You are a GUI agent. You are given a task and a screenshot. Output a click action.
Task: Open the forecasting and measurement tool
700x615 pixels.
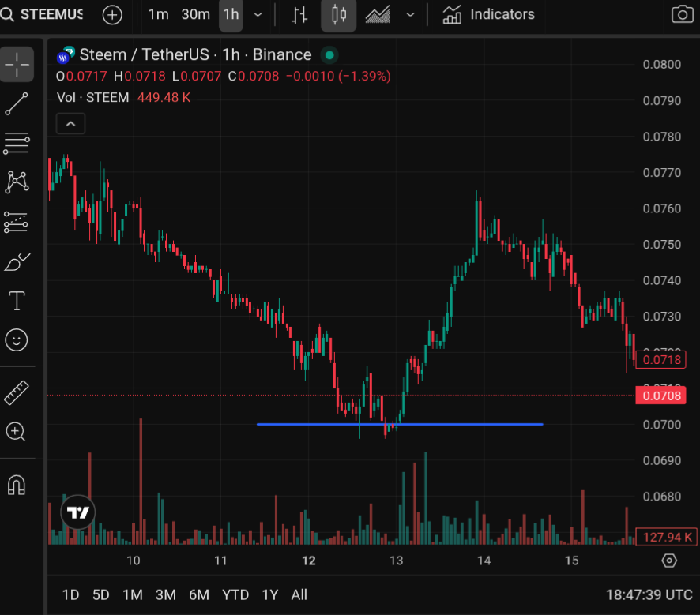tap(16, 222)
